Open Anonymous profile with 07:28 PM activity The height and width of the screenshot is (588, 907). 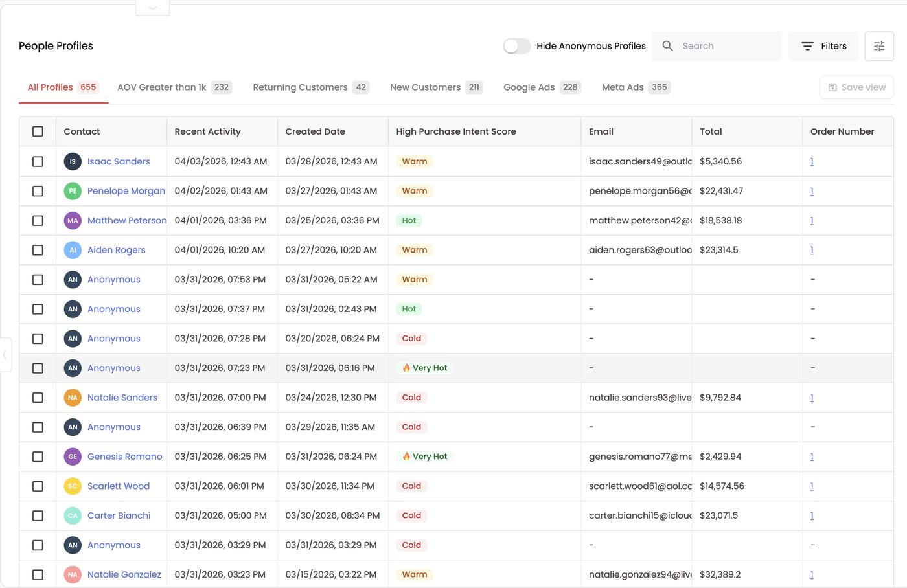pos(114,339)
